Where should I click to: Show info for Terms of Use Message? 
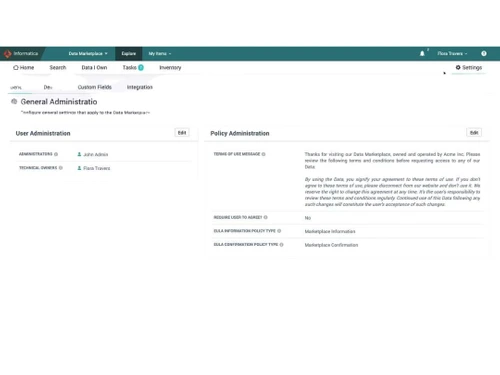pyautogui.click(x=263, y=154)
